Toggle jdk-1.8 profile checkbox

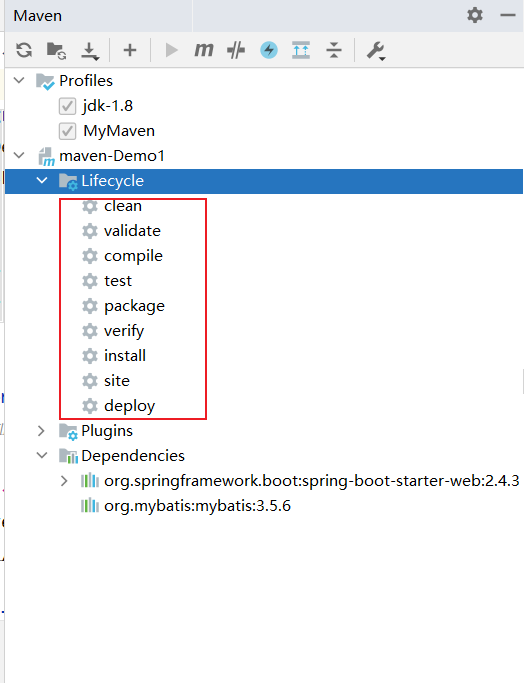click(x=67, y=106)
